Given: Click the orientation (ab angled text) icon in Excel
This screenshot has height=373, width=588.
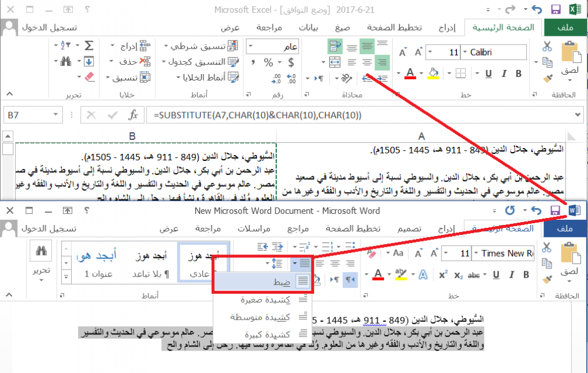Looking at the screenshot, I should [346, 78].
